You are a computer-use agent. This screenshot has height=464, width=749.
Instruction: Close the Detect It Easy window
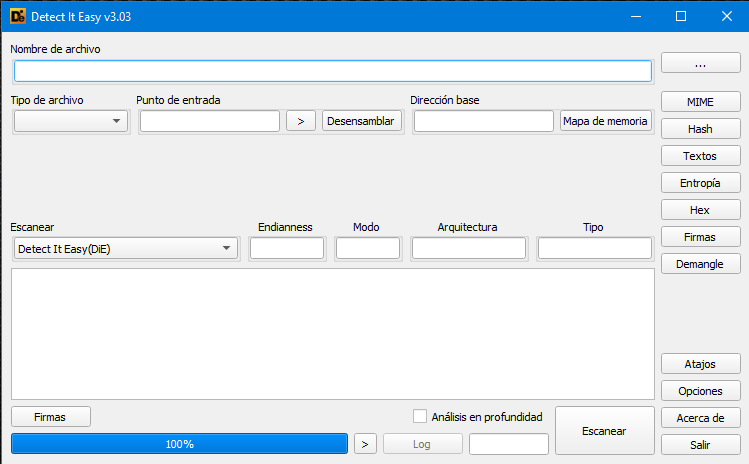coord(727,16)
